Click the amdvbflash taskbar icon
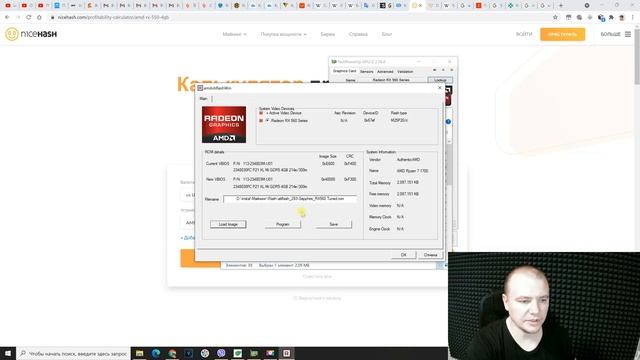Screen dimensions: 640x360 point(287,353)
